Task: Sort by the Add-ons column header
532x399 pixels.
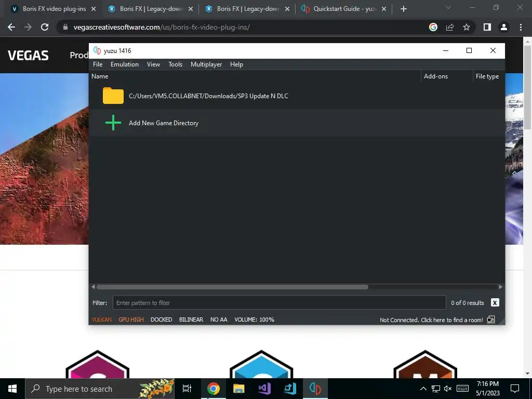Action: tap(436, 76)
